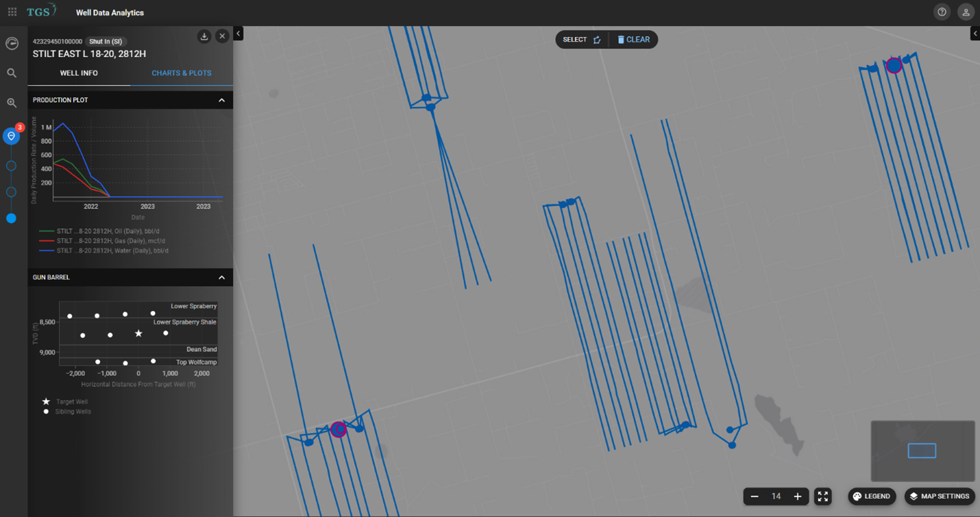
Task: Open the advanced zoom search sidebar icon
Action: (x=12, y=103)
